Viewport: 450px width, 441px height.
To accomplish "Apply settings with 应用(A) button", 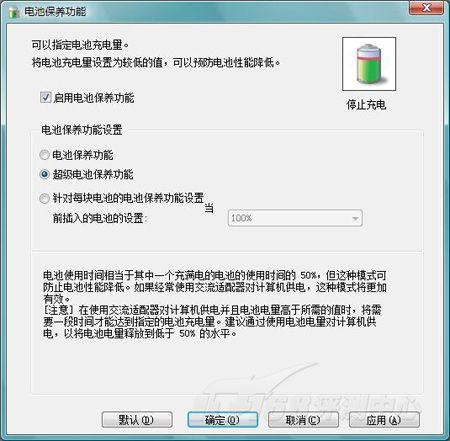I will (384, 420).
